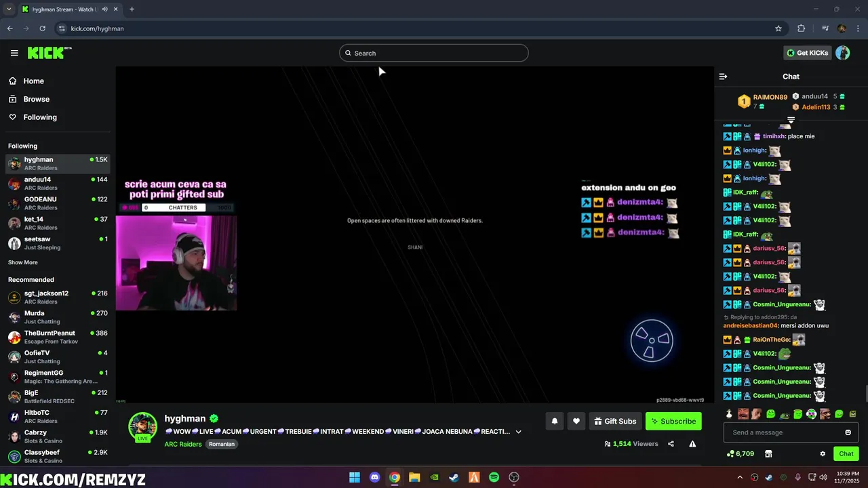This screenshot has height=488, width=868.
Task: Click the share stream icon
Action: tap(671, 444)
